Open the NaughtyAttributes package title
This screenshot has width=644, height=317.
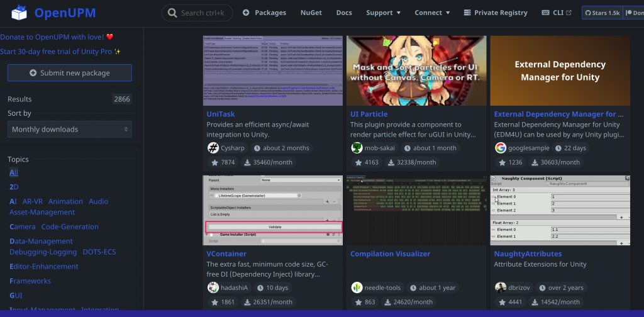coord(528,253)
